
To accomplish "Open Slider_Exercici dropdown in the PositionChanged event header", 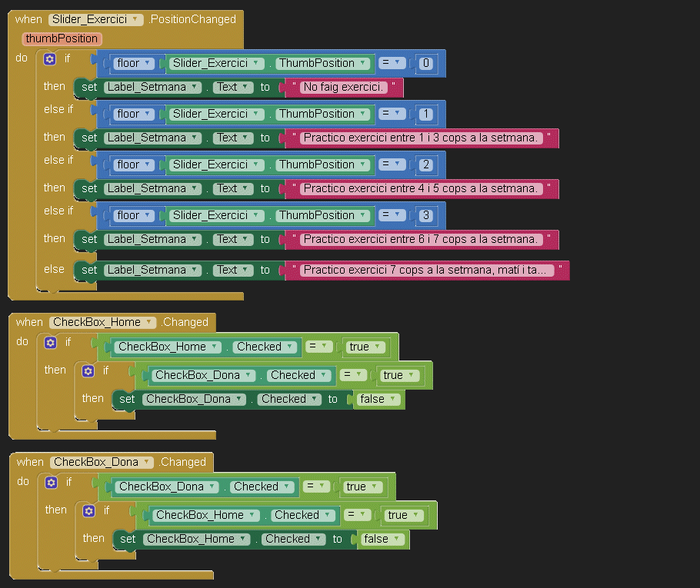I will (x=136, y=19).
